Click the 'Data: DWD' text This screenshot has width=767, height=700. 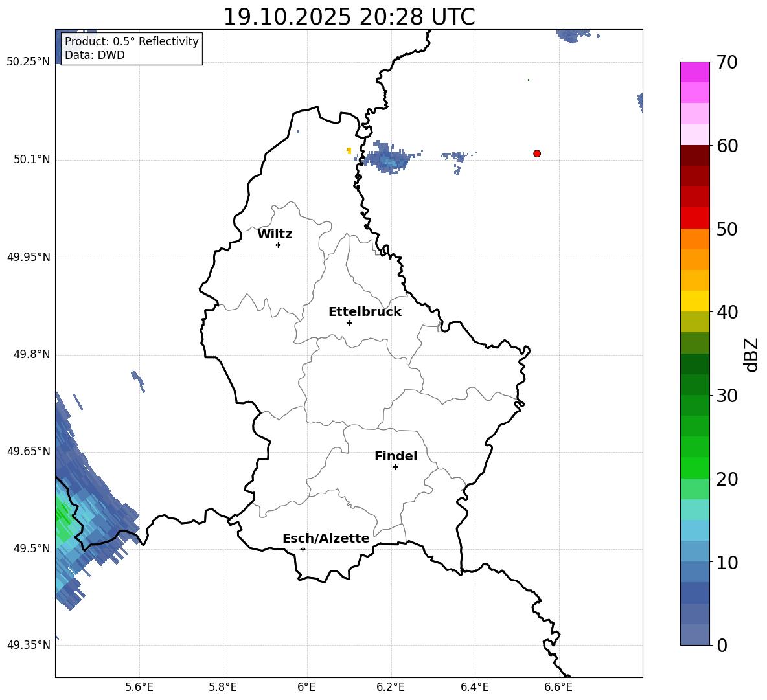click(x=95, y=55)
